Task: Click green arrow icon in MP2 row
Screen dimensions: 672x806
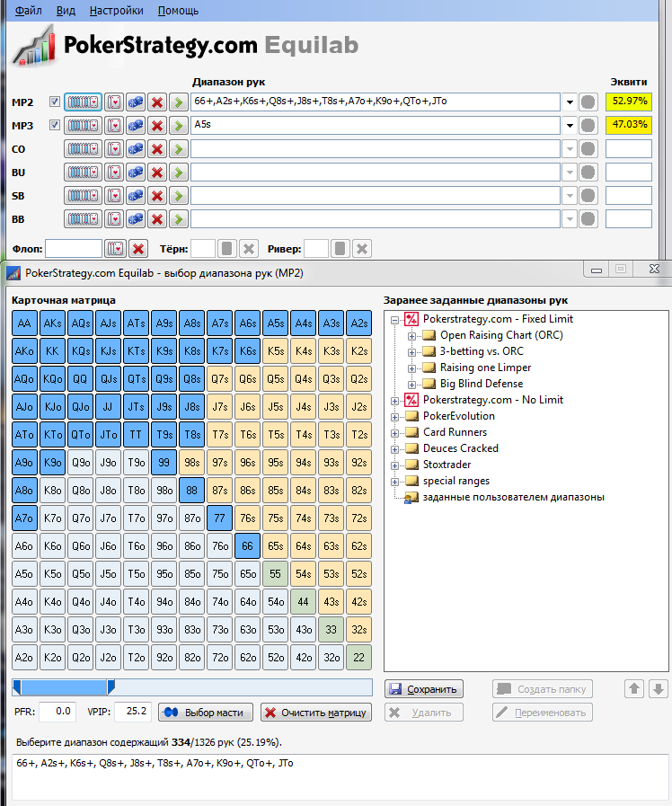Action: click(x=178, y=102)
